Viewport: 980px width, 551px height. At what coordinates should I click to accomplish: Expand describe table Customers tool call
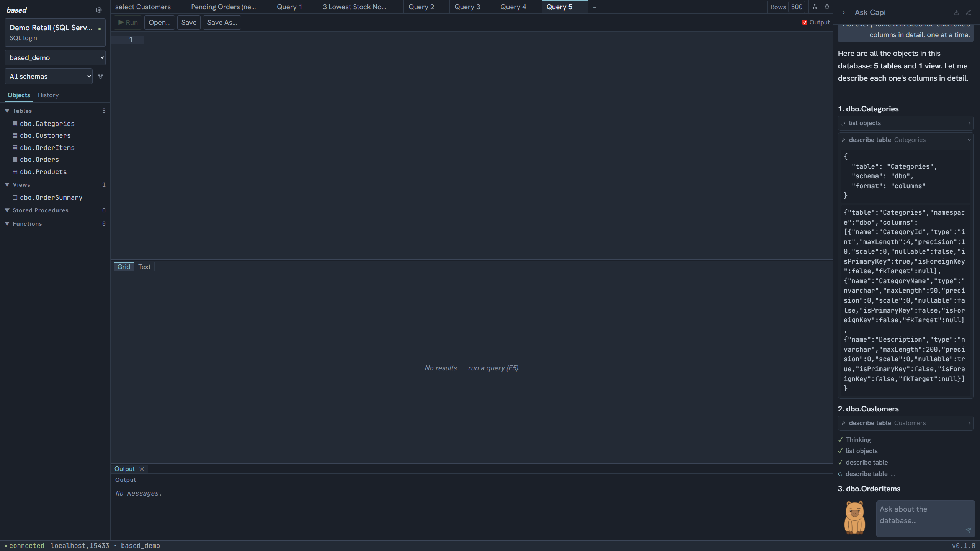[x=906, y=423]
